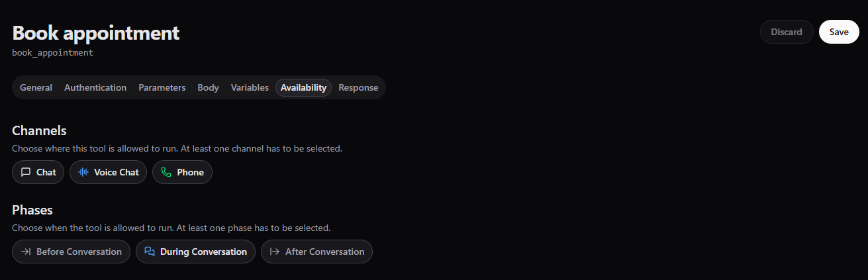Image resolution: width=868 pixels, height=280 pixels.
Task: Click the blue waveform icon on Voice Chat
Action: point(83,172)
